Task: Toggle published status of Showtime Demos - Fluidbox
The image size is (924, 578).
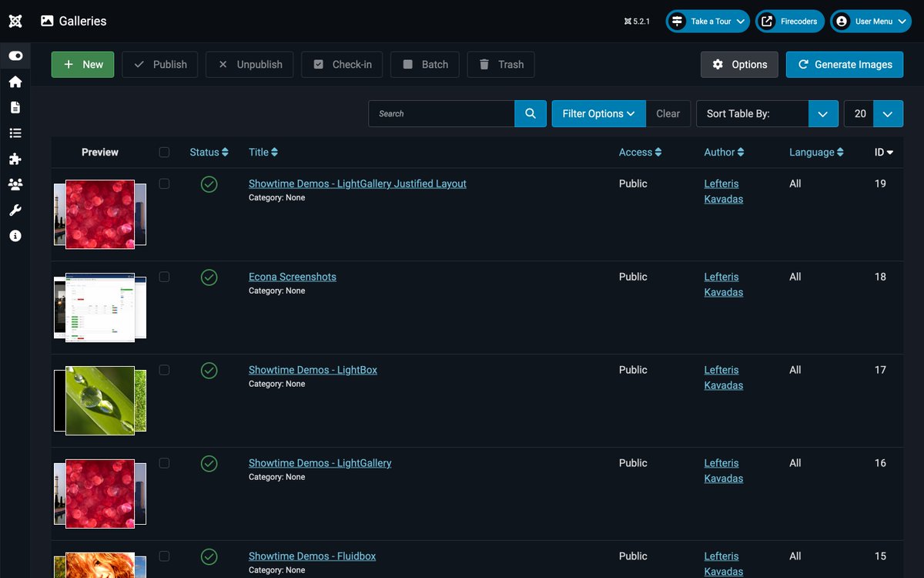Action: tap(209, 556)
